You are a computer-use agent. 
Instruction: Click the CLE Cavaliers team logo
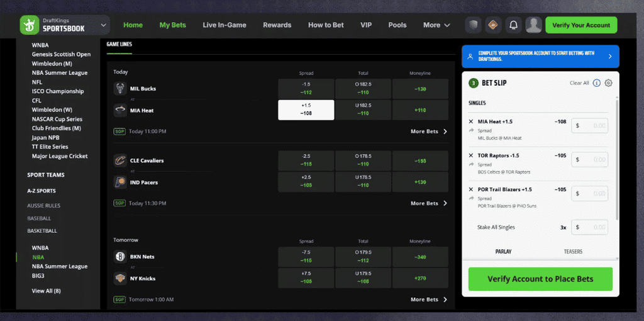pos(120,160)
